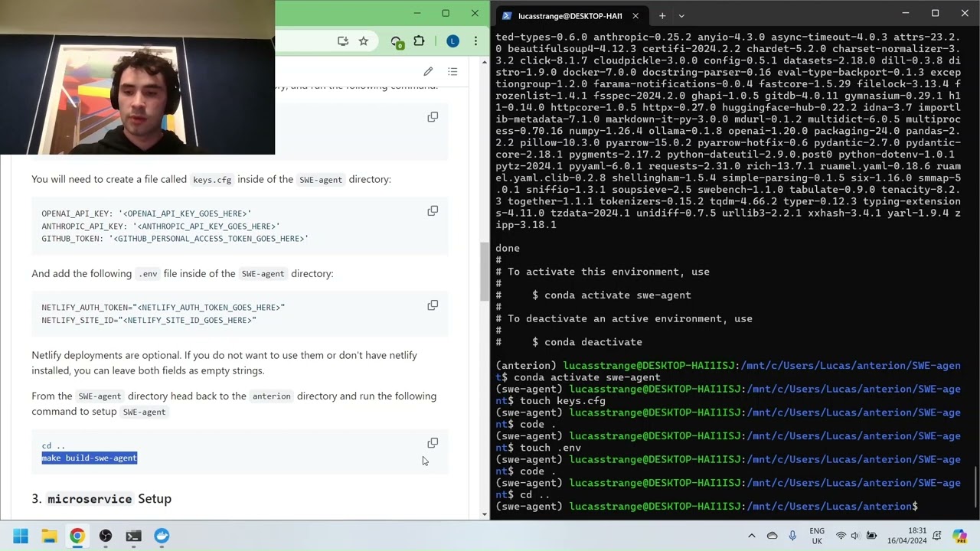Screen dimensions: 980x551
Task: Click the 'anterion' inline code in README
Action: [x=272, y=396]
